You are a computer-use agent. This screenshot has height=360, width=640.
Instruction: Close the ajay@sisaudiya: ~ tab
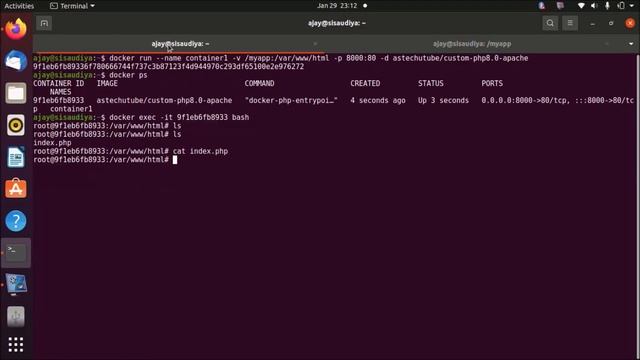(315, 44)
